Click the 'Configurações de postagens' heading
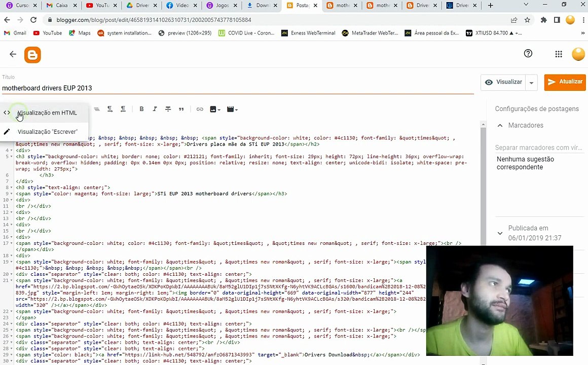The width and height of the screenshot is (588, 365). click(x=537, y=109)
